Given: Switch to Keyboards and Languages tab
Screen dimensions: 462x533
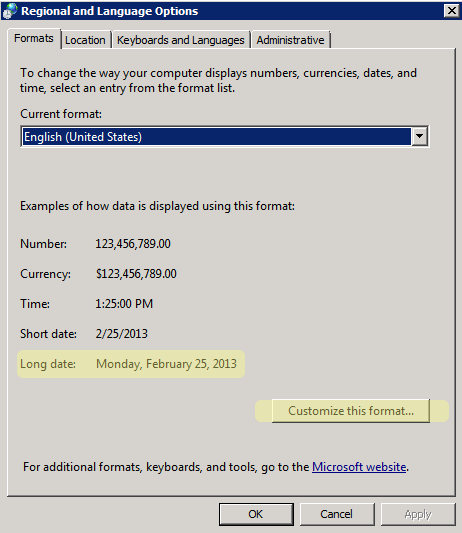Looking at the screenshot, I should tap(181, 40).
